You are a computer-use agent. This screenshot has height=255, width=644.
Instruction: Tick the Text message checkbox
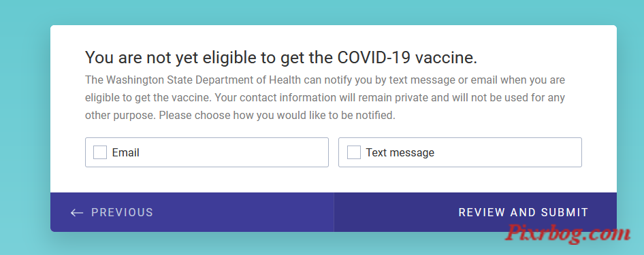tap(353, 152)
